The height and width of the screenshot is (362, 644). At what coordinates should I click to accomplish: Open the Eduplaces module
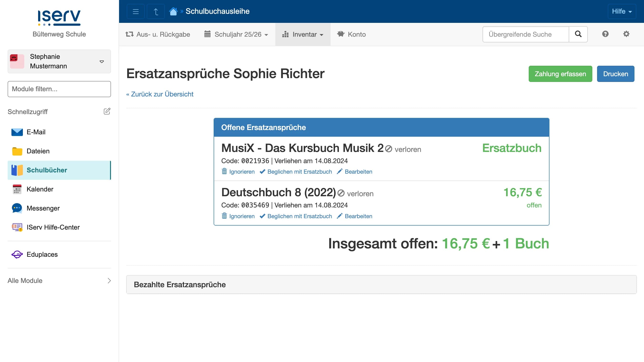[42, 254]
